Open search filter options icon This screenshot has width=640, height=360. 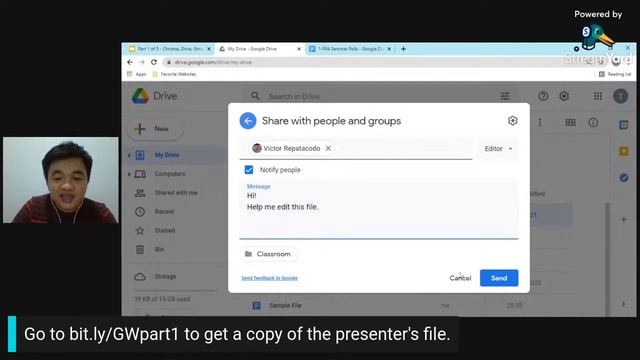point(505,96)
